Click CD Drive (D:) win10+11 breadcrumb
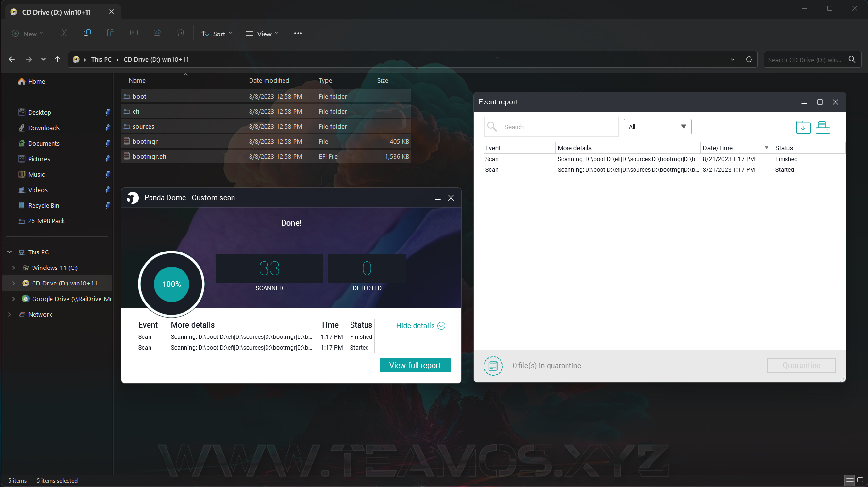This screenshot has width=868, height=487. click(156, 59)
